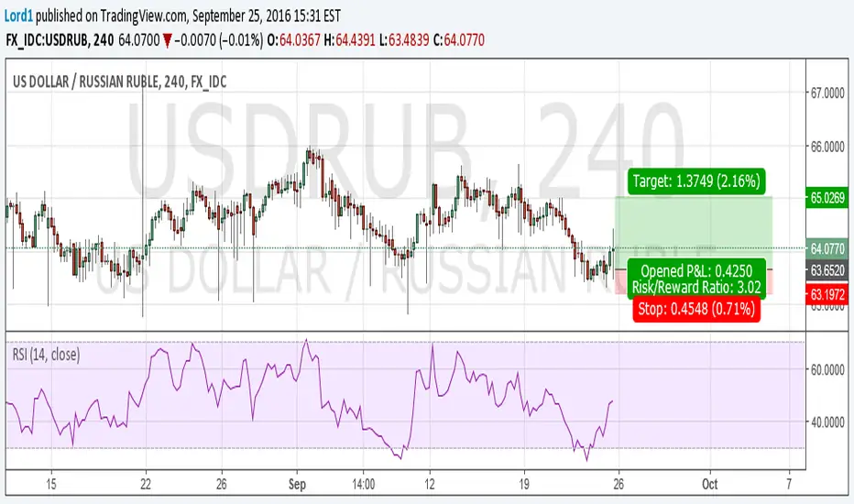The image size is (854, 504).
Task: Click the C:64.0770 close value
Action: tap(458, 39)
